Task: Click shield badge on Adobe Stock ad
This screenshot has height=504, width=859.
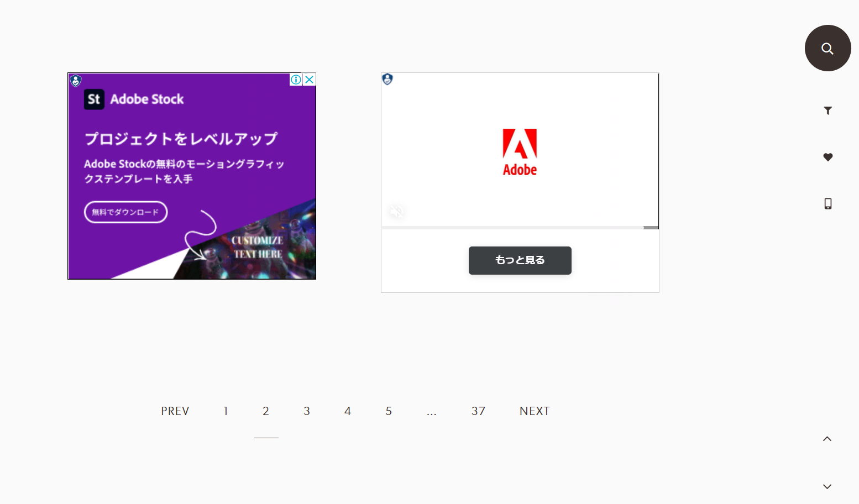Action: pyautogui.click(x=76, y=81)
